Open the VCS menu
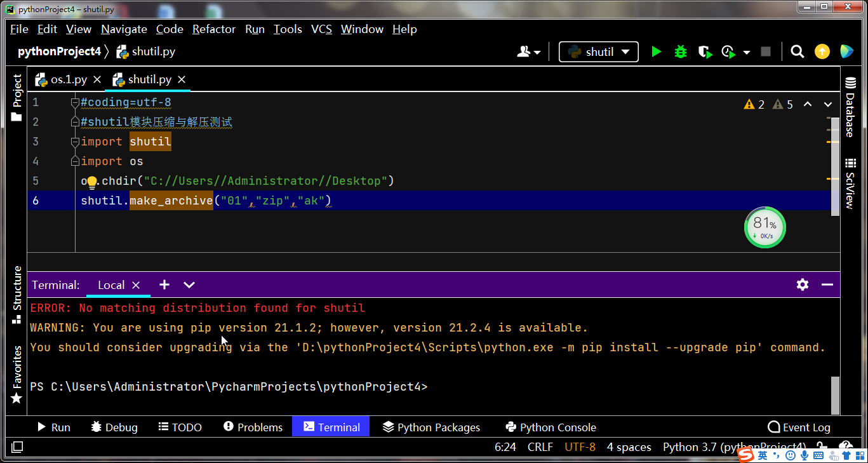868x463 pixels. coord(321,29)
